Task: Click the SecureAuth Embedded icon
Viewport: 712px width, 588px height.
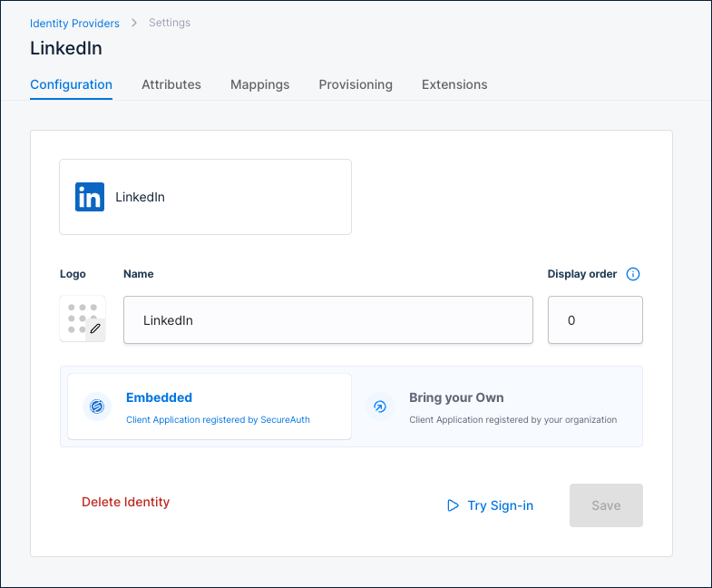Action: [97, 407]
